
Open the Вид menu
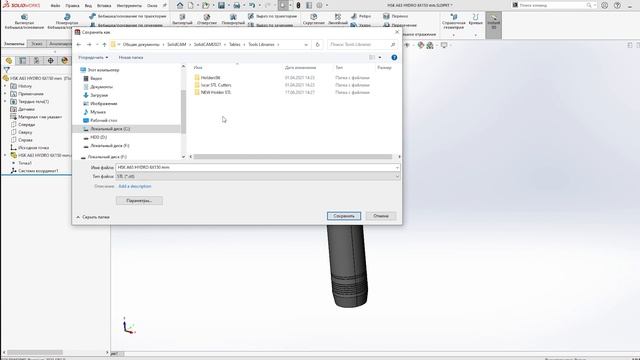(x=88, y=6)
